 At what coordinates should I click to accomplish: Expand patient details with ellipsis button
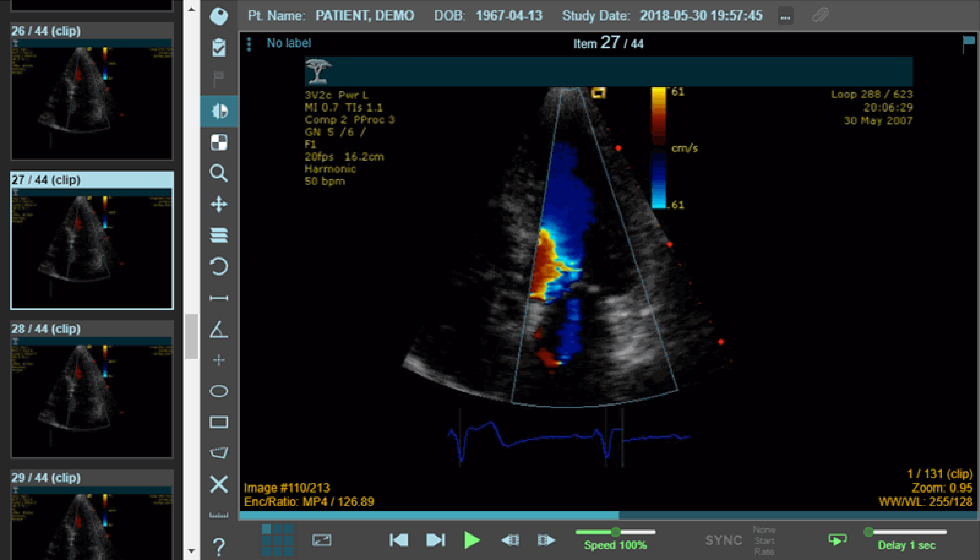785,16
